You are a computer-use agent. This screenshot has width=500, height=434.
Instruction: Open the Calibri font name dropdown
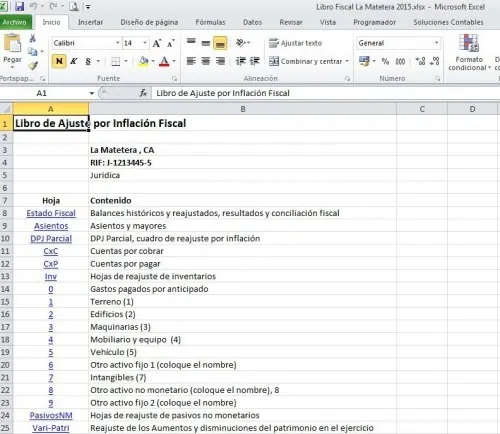(x=117, y=43)
